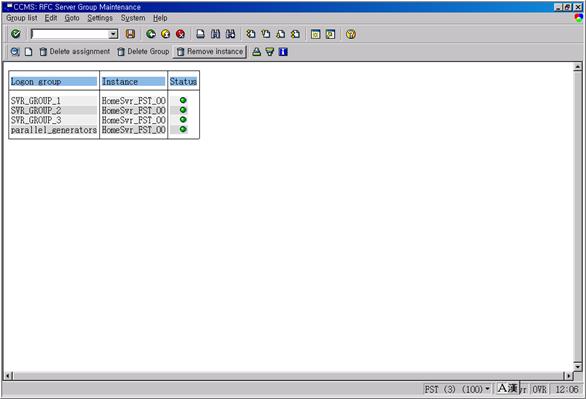Image resolution: width=586 pixels, height=399 pixels.
Task: Click the Delete assignment button
Action: coord(75,52)
